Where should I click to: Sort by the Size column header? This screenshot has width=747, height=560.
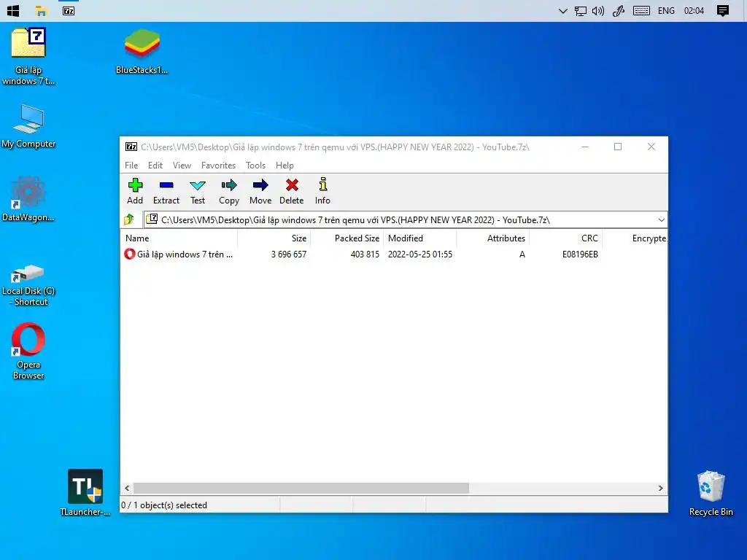[x=274, y=238]
